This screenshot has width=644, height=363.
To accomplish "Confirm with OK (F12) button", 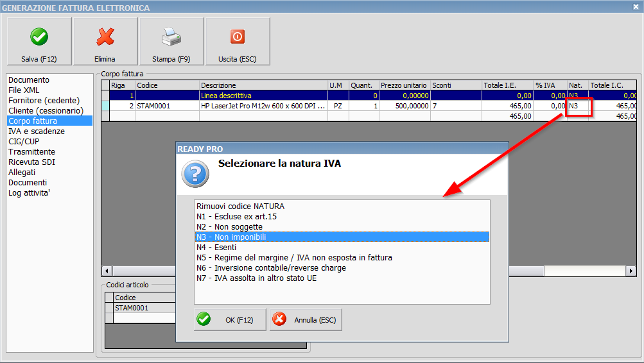I will (x=230, y=319).
